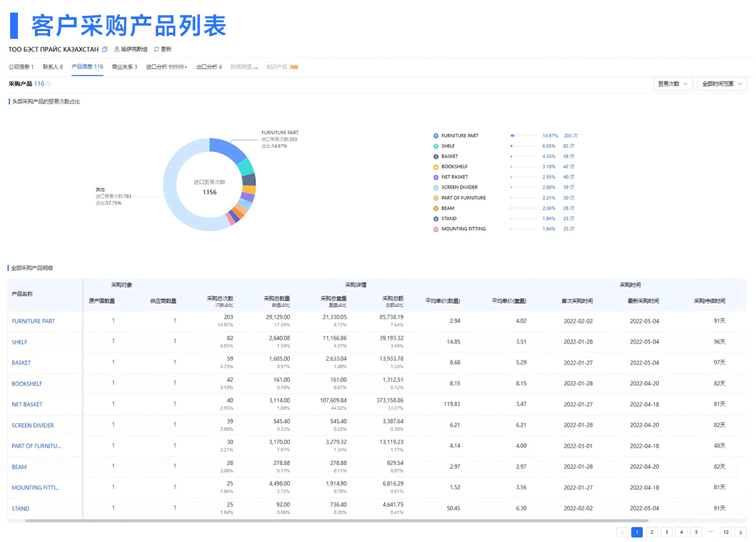
Task: Click the FURNITURE PART 14.97% progress bar
Action: point(523,136)
